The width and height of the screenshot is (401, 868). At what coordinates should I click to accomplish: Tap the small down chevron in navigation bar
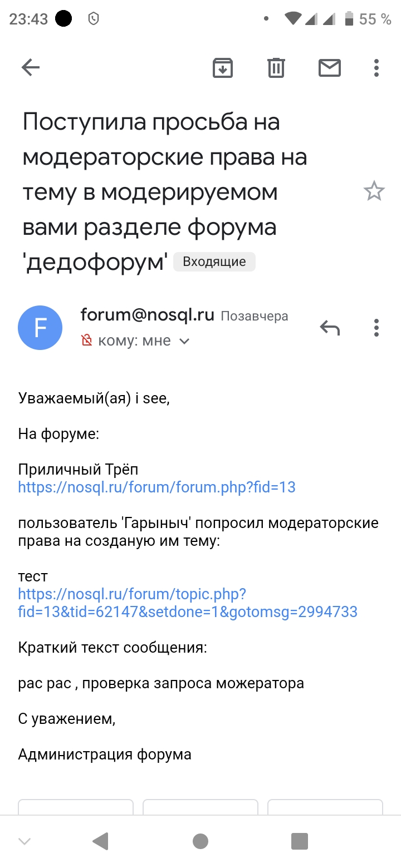pos(25,841)
